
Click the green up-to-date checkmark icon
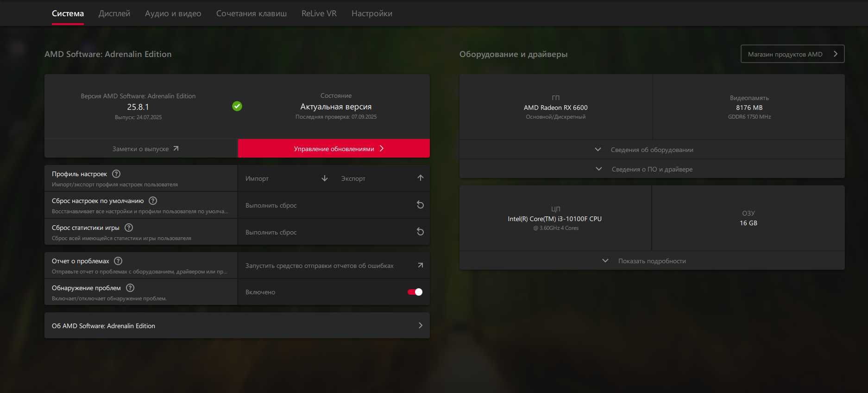(x=237, y=106)
